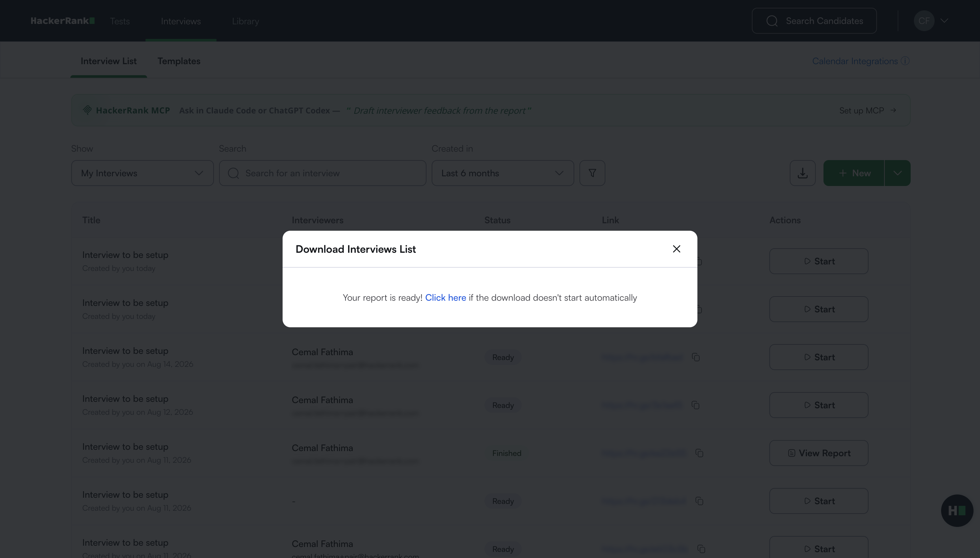The image size is (980, 558).
Task: Click the Ready status in Aug 12 row
Action: (x=503, y=405)
